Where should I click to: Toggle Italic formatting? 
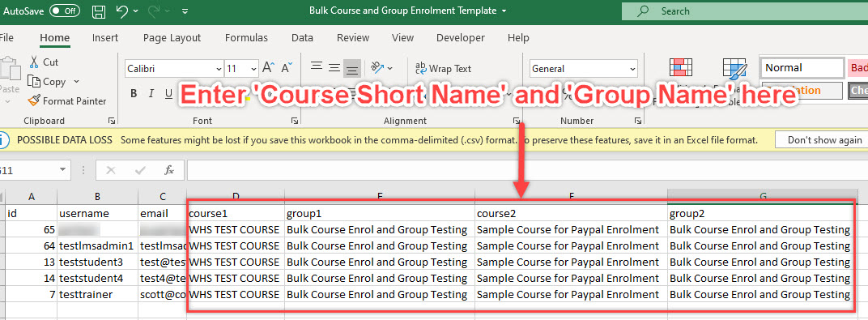(151, 93)
